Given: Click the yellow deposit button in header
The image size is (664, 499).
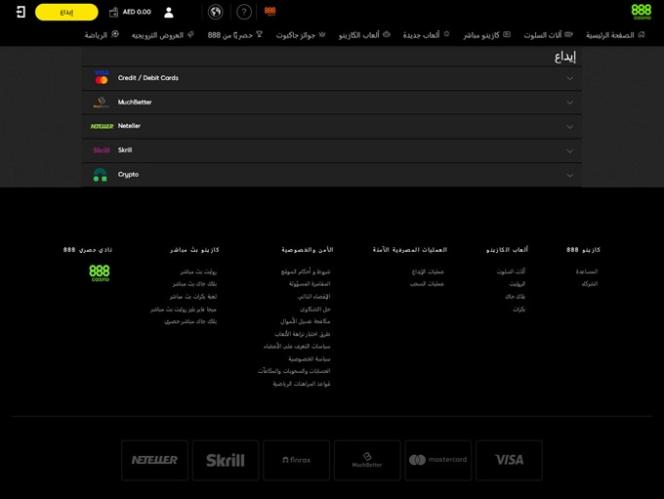Looking at the screenshot, I should (x=66, y=12).
